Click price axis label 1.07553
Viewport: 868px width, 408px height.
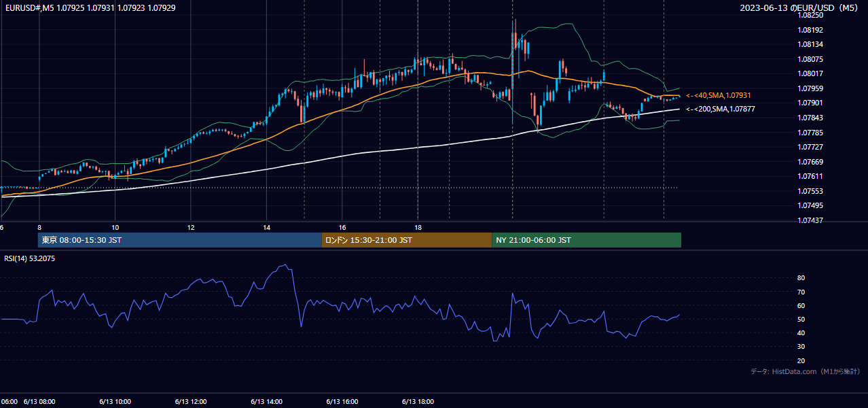tap(810, 191)
